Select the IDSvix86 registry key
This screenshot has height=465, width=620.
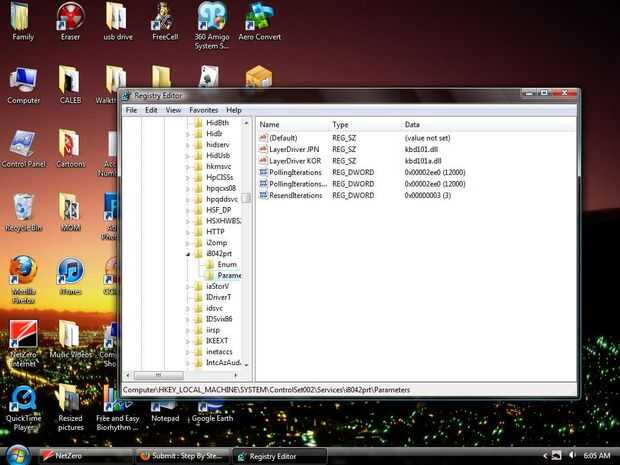tap(219, 319)
